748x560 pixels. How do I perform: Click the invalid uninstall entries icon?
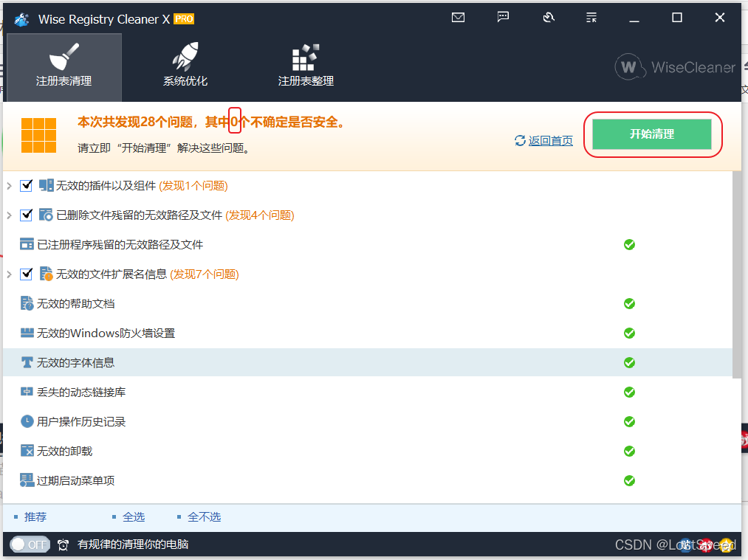coord(27,451)
